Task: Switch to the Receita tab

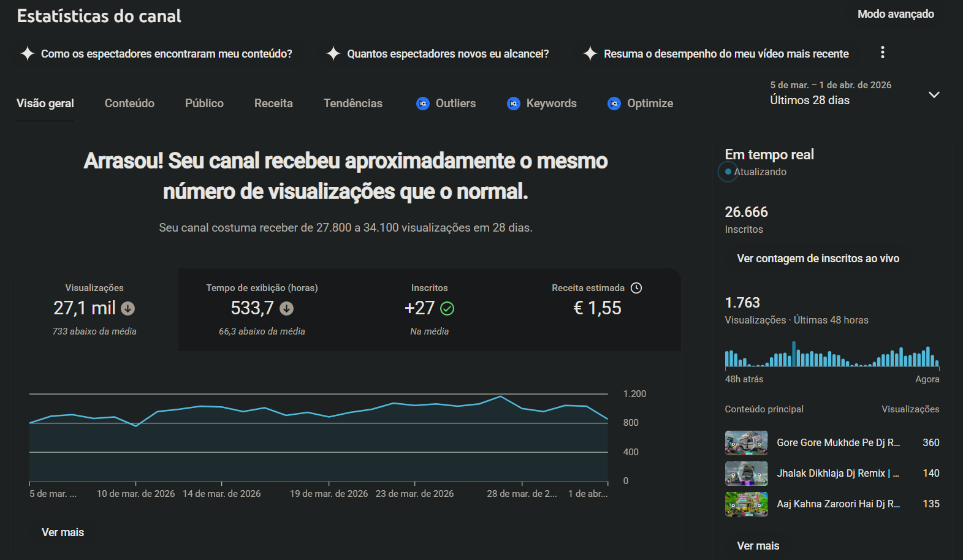Action: (x=273, y=104)
